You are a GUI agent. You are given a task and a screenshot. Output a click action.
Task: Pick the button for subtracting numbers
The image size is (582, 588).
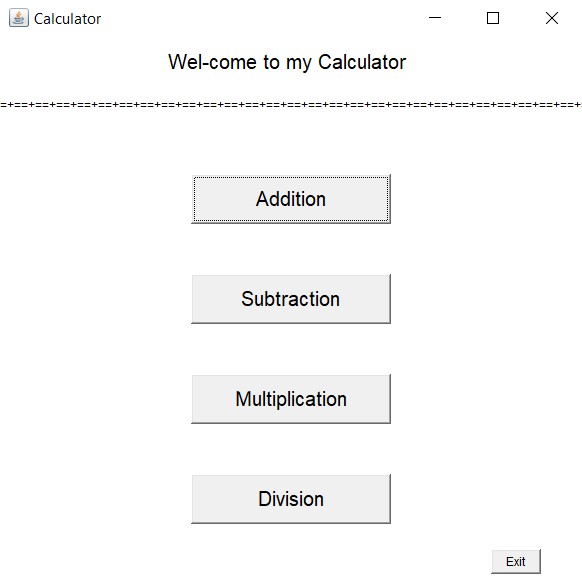pos(291,299)
